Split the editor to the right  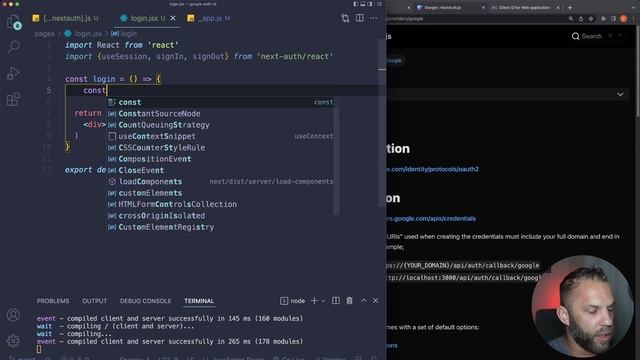tap(360, 18)
